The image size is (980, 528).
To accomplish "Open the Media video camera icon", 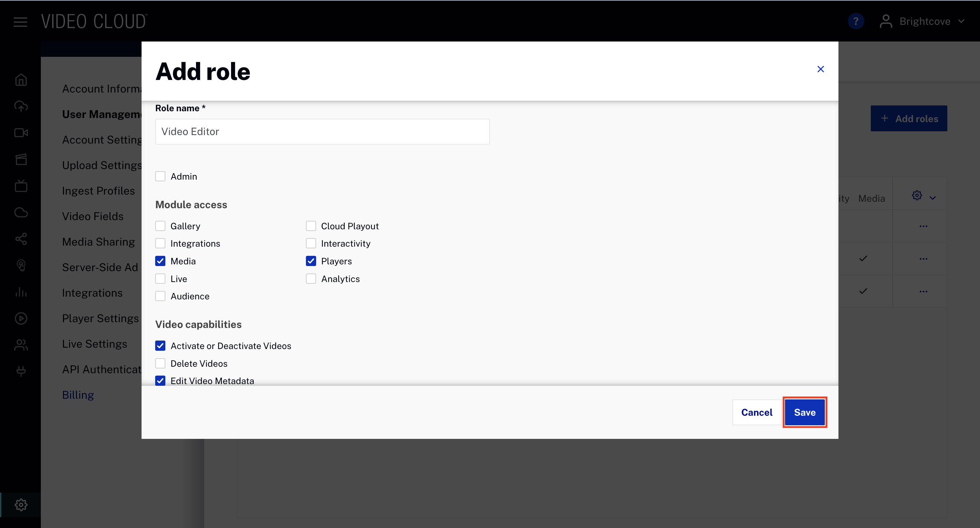I will click(x=21, y=133).
